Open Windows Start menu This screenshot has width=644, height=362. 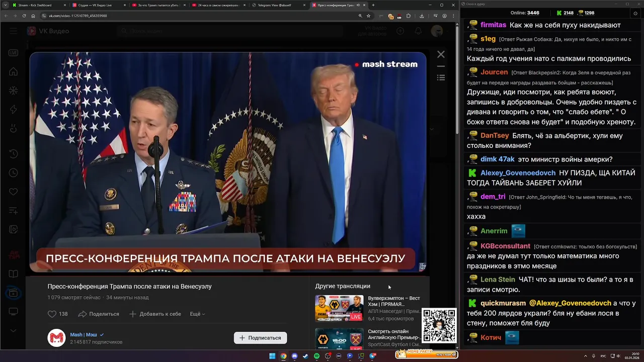click(x=272, y=356)
